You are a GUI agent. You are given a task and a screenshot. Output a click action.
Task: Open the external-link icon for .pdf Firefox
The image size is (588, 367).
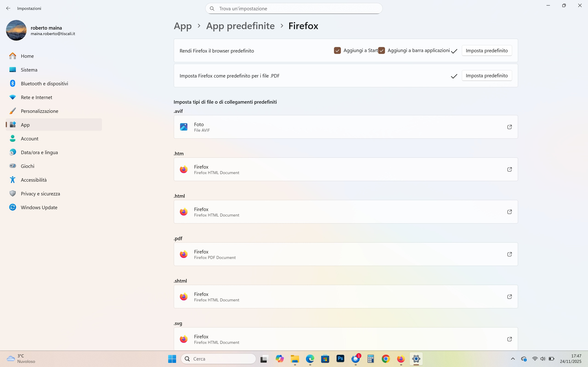click(x=509, y=254)
